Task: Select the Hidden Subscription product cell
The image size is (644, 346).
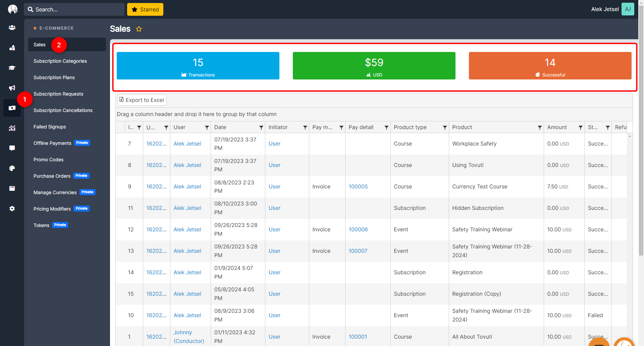Action: tap(496, 208)
